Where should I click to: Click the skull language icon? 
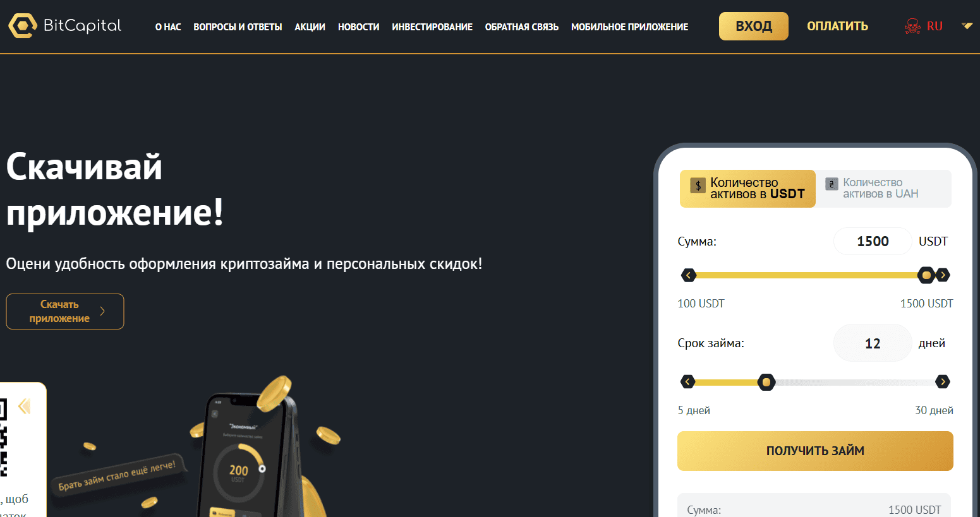coord(912,27)
